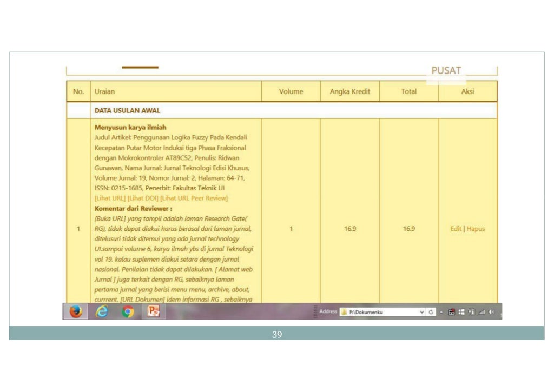Click the No. column header
This screenshot has height=392, width=554.
(x=78, y=91)
